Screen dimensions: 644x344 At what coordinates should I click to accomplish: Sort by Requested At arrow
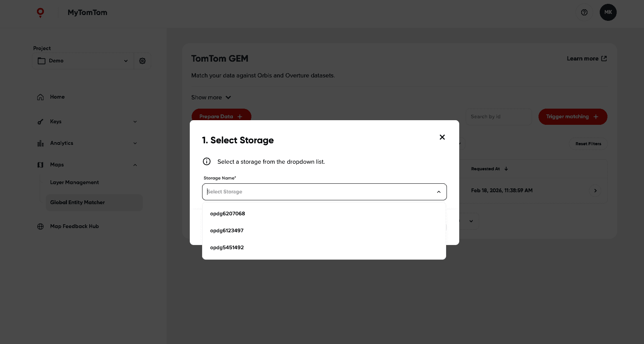[506, 169]
